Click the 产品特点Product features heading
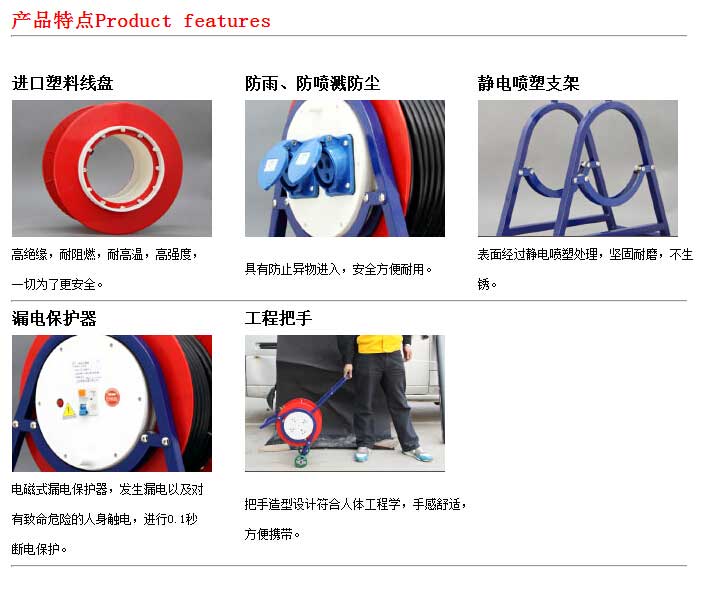 [141, 21]
